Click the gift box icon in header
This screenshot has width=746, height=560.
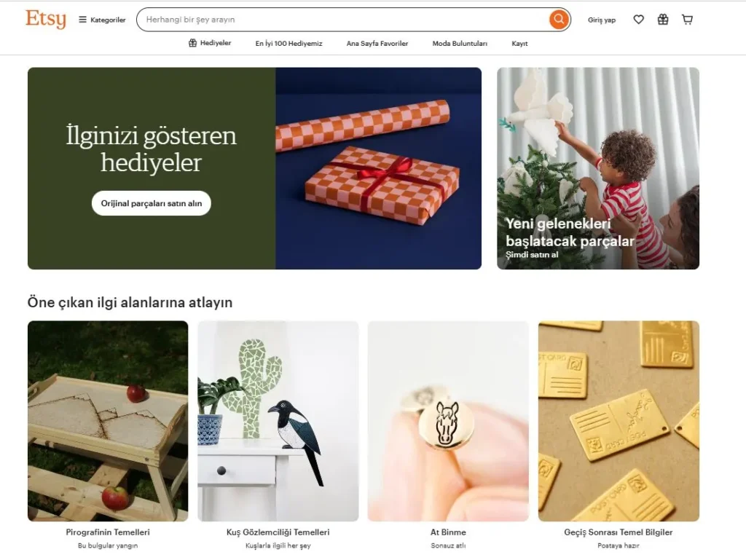click(x=663, y=20)
